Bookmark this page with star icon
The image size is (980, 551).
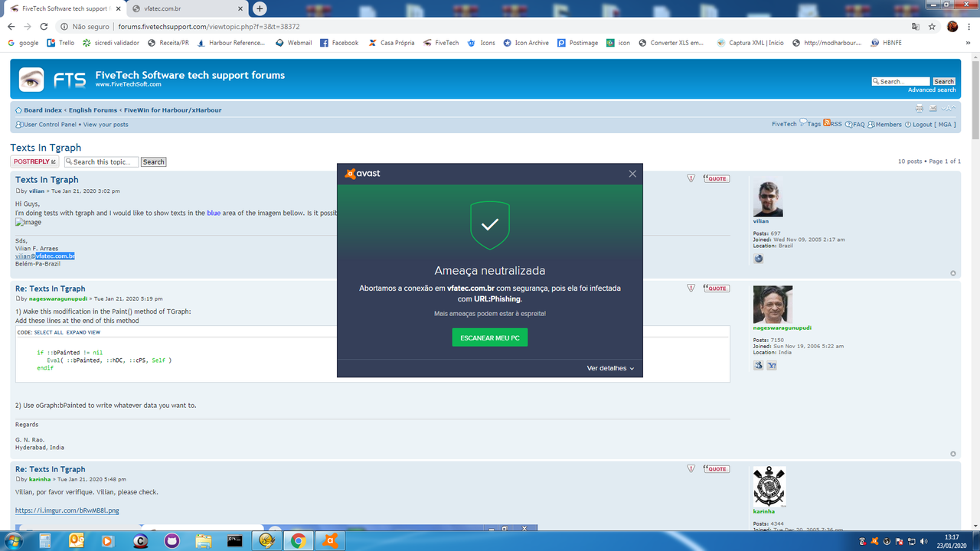tap(932, 26)
